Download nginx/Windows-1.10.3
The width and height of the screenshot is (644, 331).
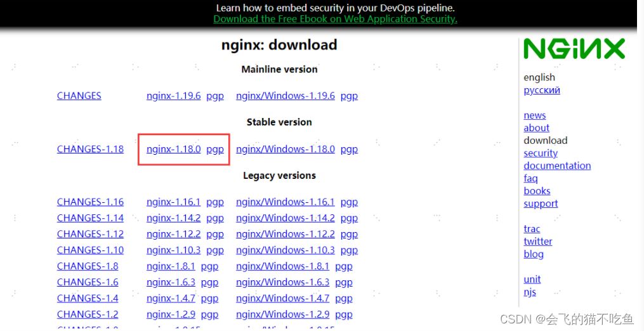click(286, 250)
